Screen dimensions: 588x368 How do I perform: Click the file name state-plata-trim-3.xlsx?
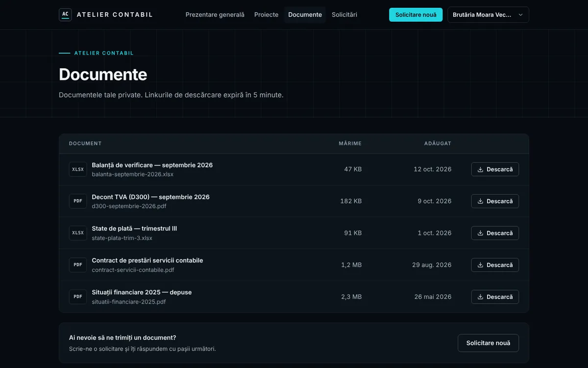pos(122,238)
